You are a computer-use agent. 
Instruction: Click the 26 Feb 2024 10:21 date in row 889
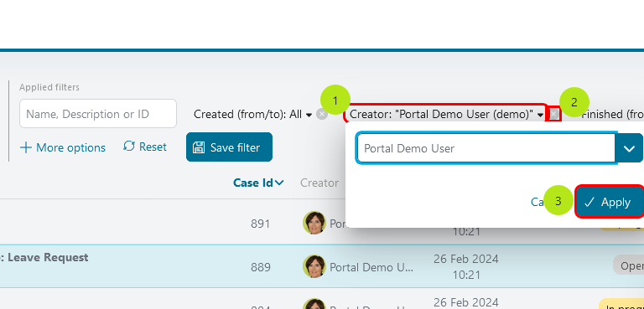(466, 267)
